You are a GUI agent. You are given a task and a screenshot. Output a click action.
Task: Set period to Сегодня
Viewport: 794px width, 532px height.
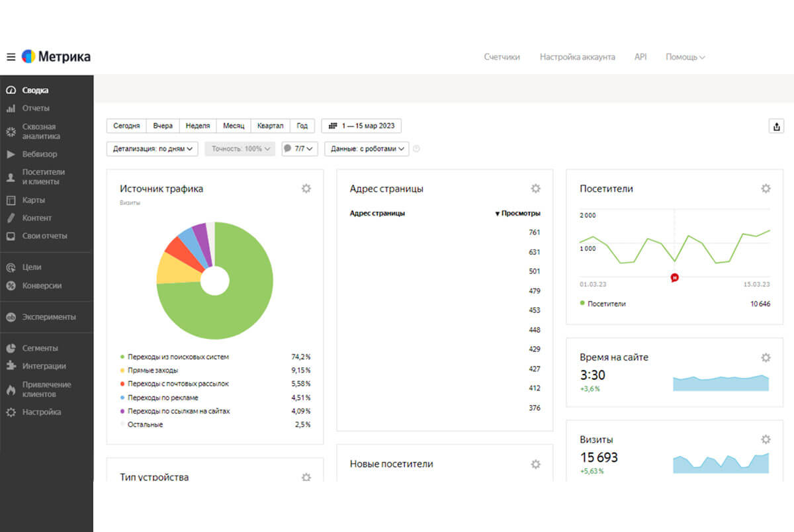pos(126,126)
